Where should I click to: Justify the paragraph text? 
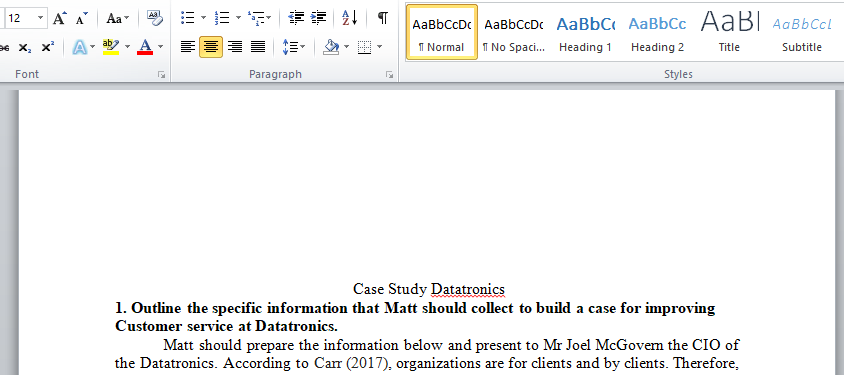pyautogui.click(x=258, y=47)
